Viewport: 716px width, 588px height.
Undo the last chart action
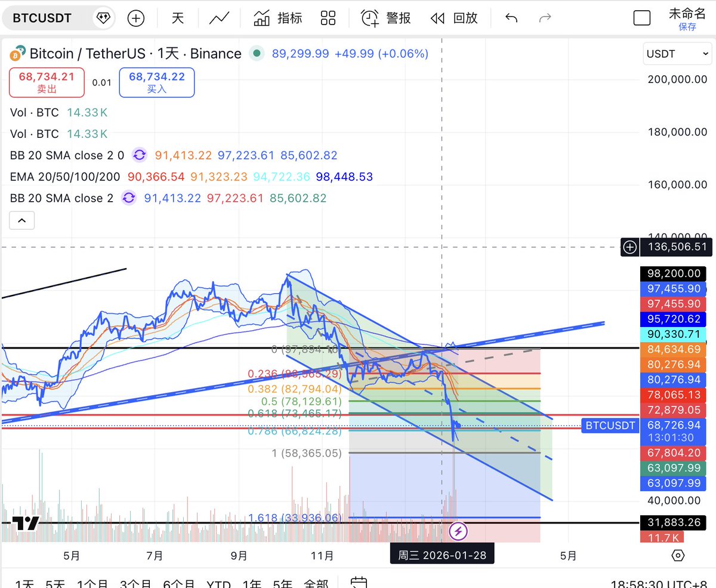(511, 18)
